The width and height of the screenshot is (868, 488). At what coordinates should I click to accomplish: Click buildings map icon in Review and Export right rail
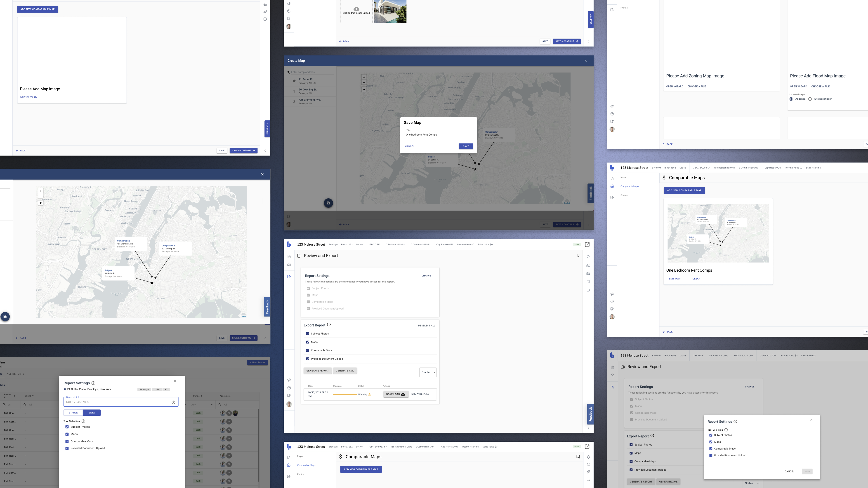[588, 265]
